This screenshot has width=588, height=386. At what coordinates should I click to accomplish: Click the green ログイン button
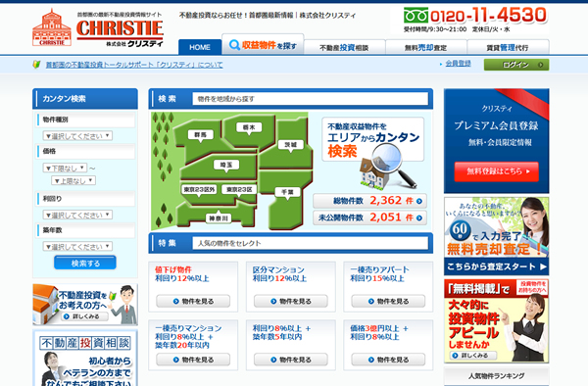pos(516,65)
